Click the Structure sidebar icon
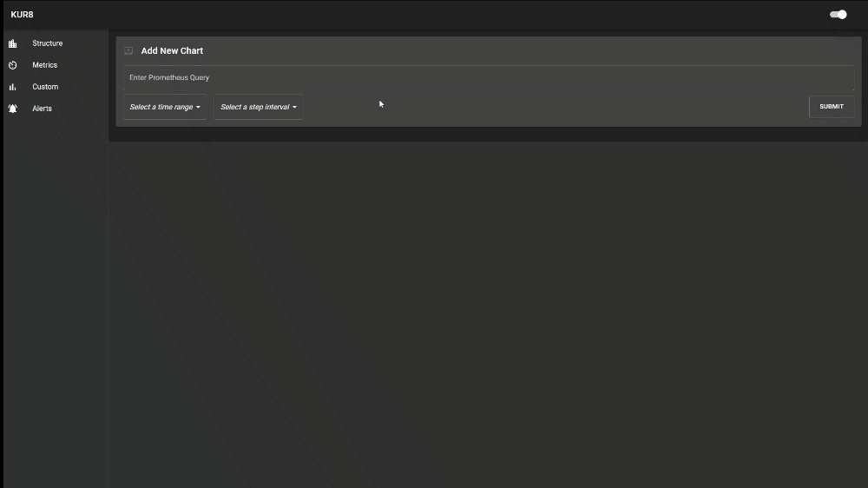The width and height of the screenshot is (868, 488). click(x=13, y=43)
